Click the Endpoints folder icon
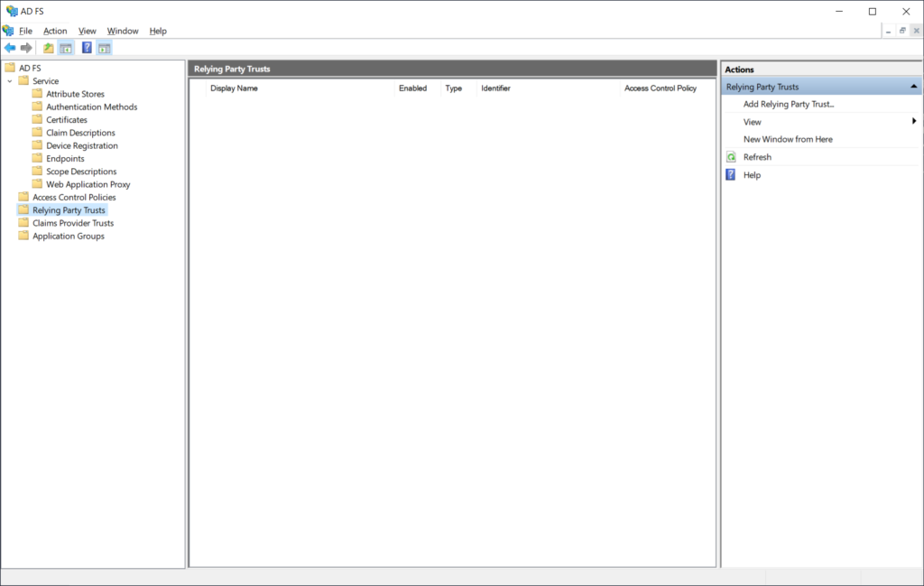The height and width of the screenshot is (586, 924). pyautogui.click(x=37, y=158)
